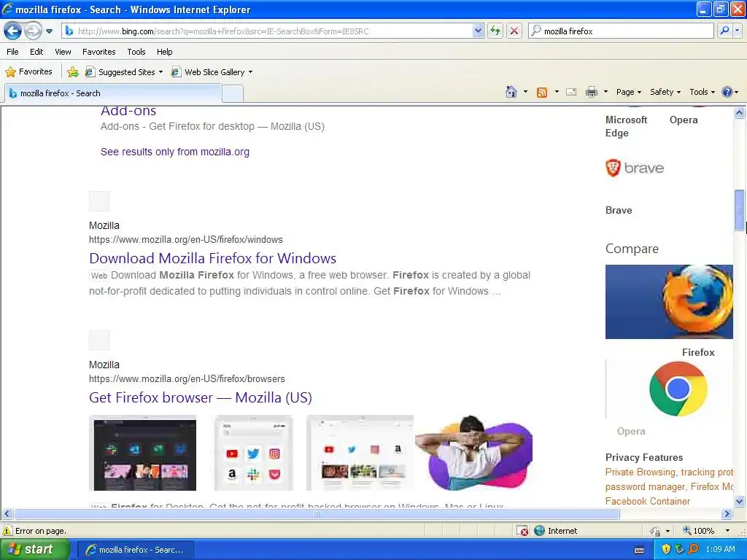Click the Windows start button
This screenshot has width=747, height=560.
tap(35, 550)
